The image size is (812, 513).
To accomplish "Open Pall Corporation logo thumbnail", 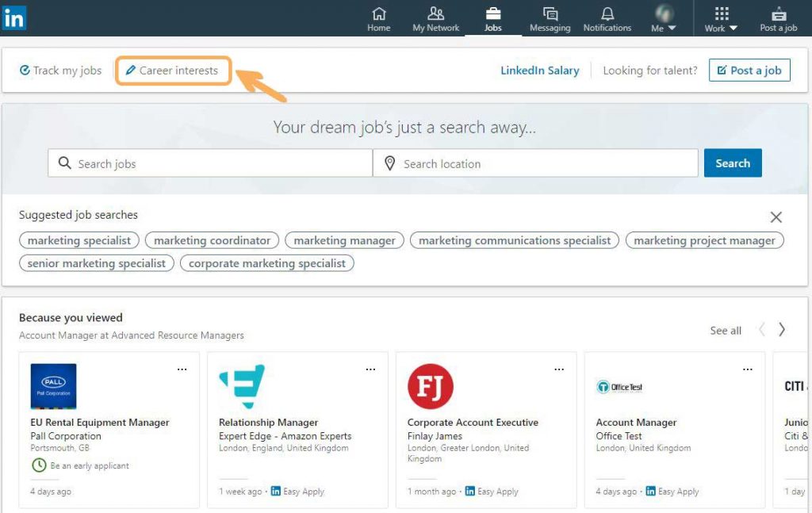I will [53, 386].
